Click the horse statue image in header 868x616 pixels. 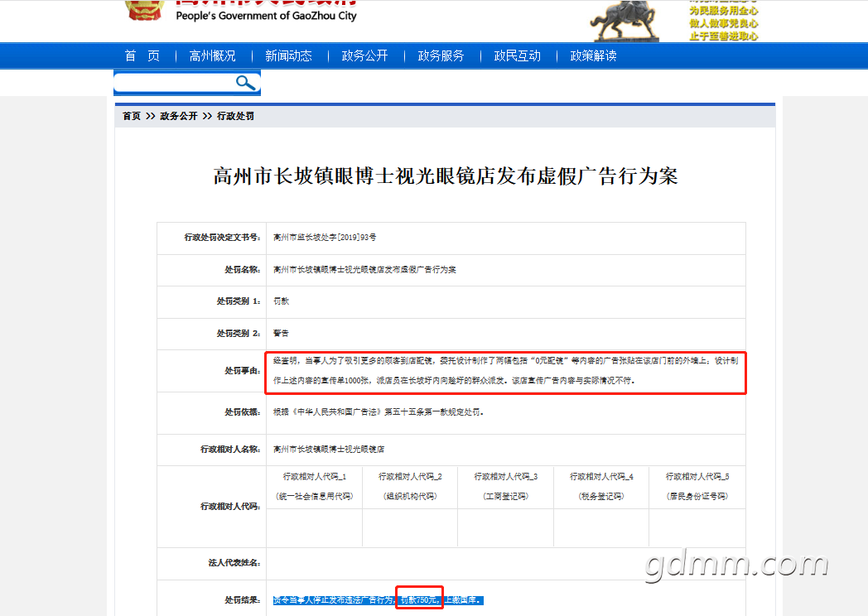pos(624,21)
